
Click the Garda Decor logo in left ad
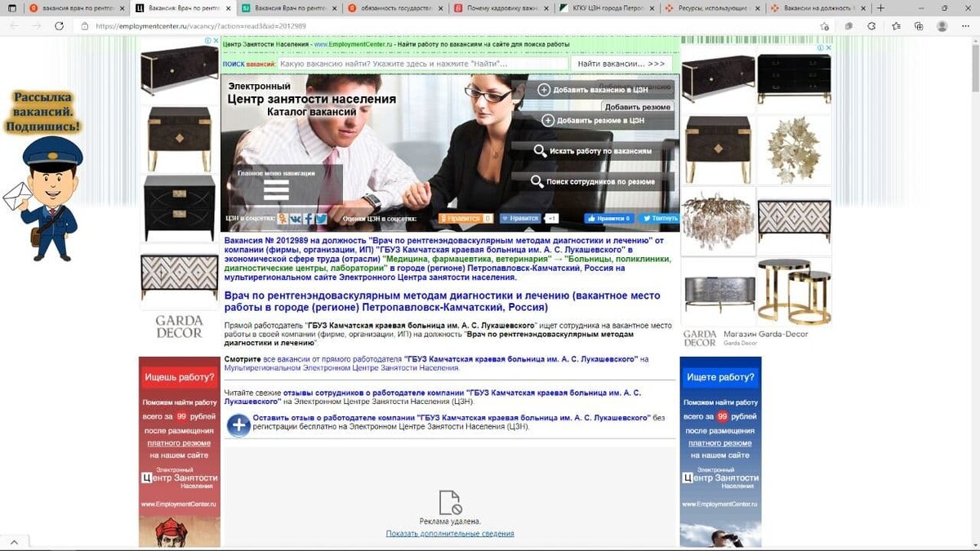[179, 327]
